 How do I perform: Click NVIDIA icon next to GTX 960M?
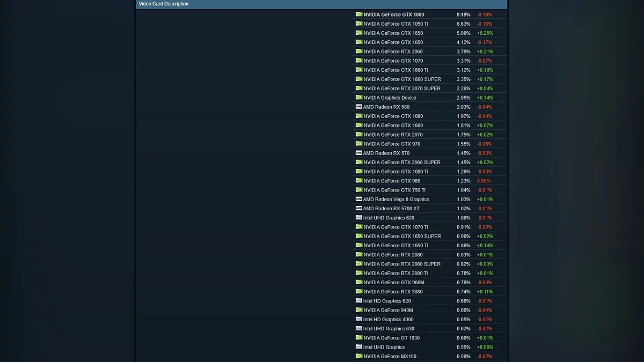pos(359,282)
